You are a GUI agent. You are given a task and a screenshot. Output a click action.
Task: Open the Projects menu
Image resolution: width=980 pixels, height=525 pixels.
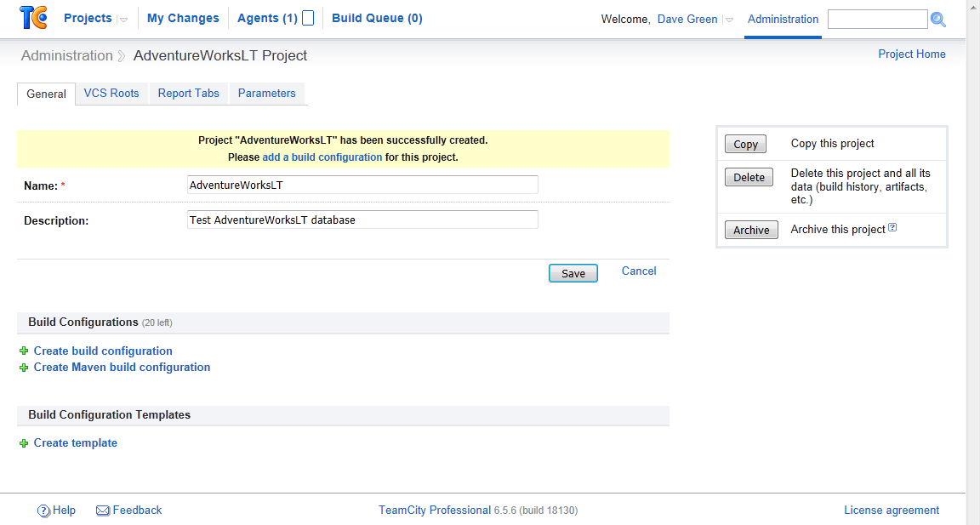(88, 18)
